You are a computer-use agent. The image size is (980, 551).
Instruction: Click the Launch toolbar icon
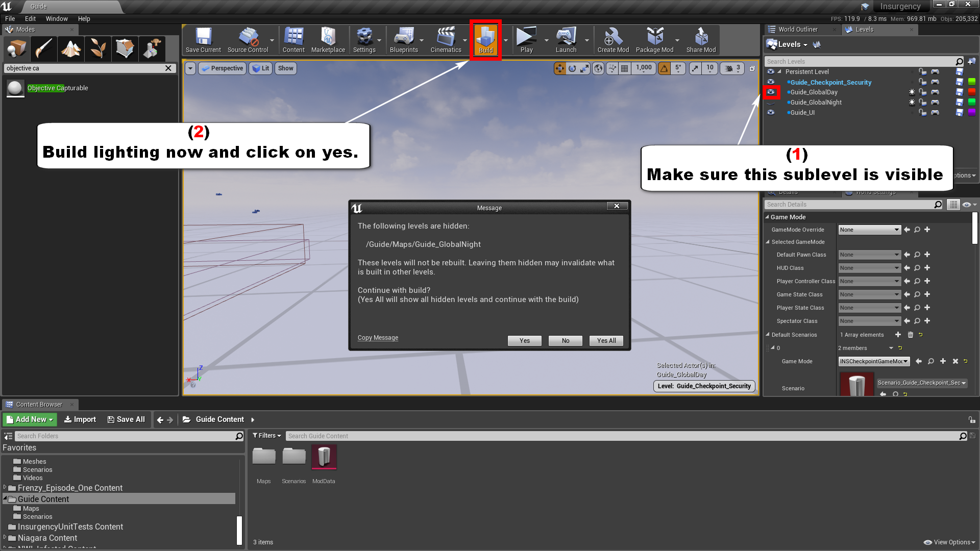tap(566, 40)
